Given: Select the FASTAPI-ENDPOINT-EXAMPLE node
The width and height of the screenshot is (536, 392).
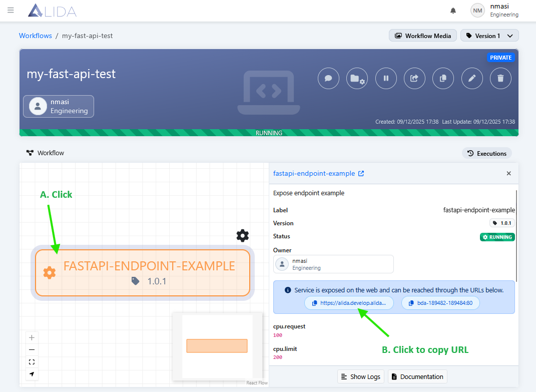Looking at the screenshot, I should tap(143, 273).
